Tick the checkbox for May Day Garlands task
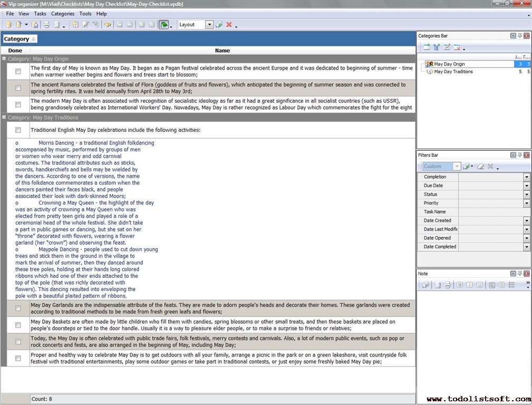The height and width of the screenshot is (405, 532). [x=18, y=308]
